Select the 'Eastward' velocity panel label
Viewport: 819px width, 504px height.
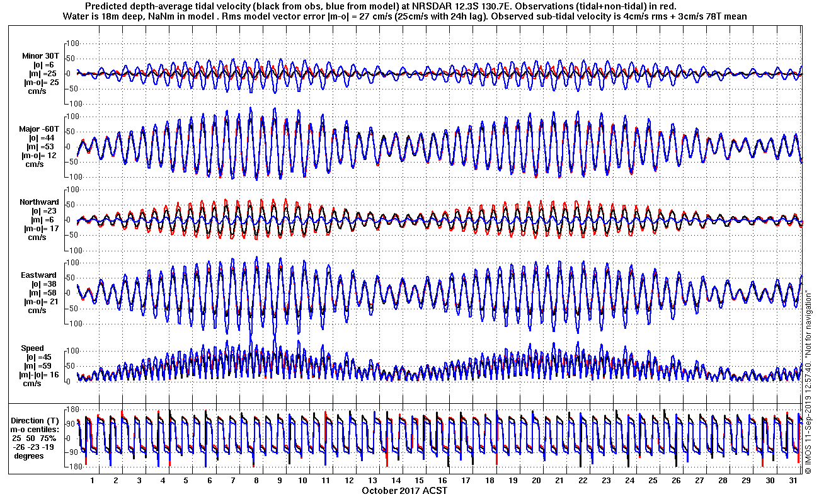[39, 275]
